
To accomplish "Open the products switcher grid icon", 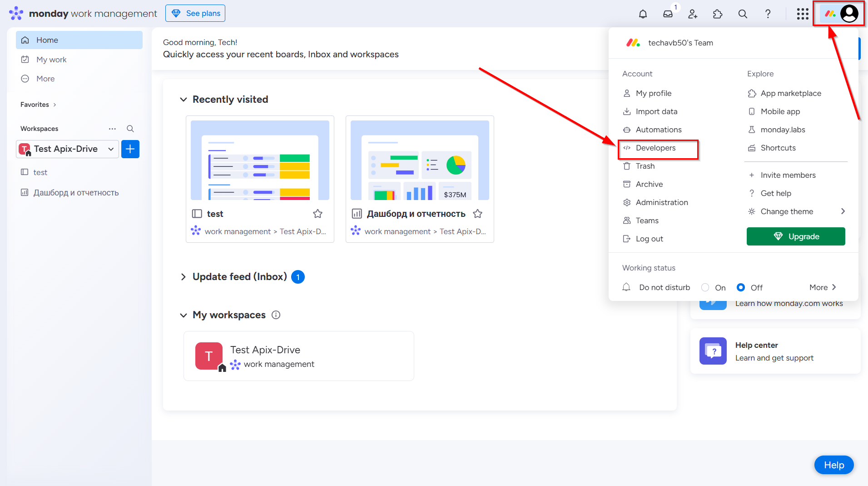I will point(803,14).
